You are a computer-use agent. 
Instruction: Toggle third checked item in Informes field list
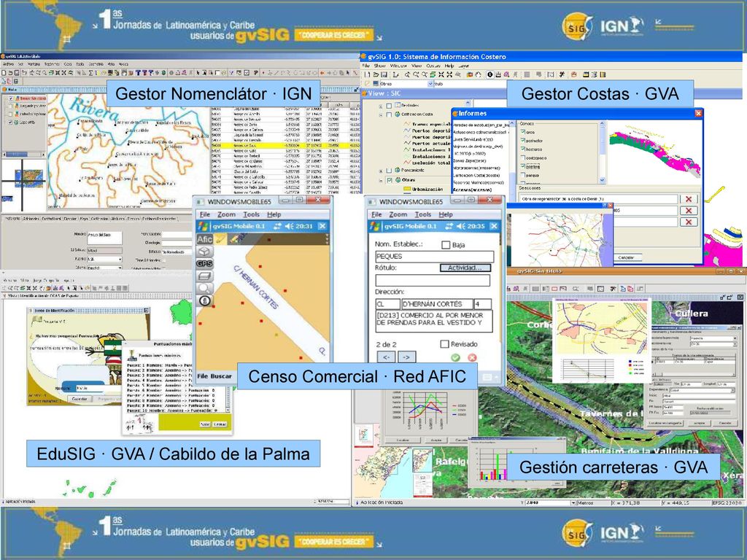(522, 149)
